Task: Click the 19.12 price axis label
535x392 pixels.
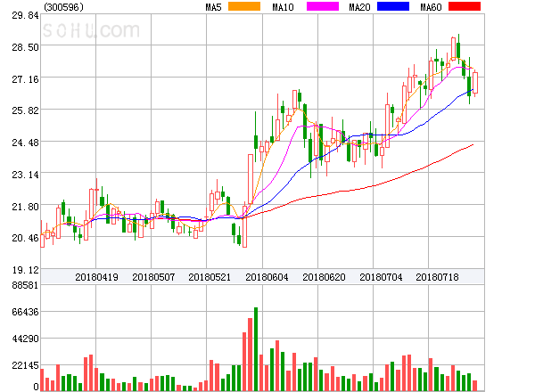Action: [25, 270]
